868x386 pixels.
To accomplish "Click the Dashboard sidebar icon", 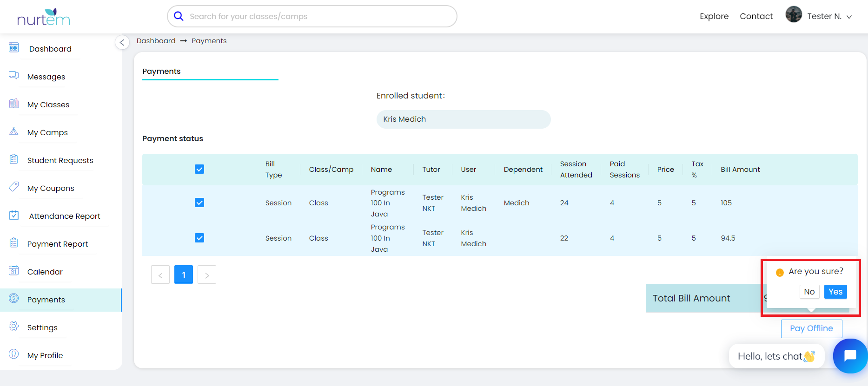I will (14, 48).
